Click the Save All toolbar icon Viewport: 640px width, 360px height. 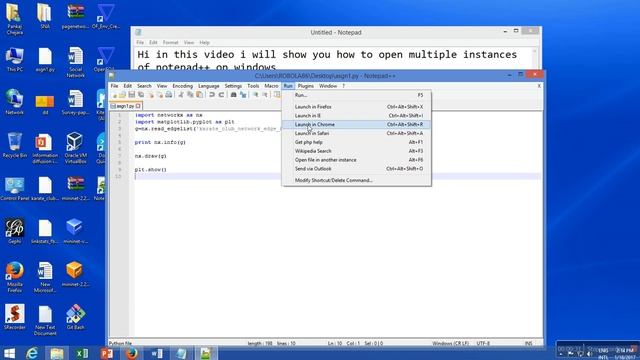(x=141, y=95)
